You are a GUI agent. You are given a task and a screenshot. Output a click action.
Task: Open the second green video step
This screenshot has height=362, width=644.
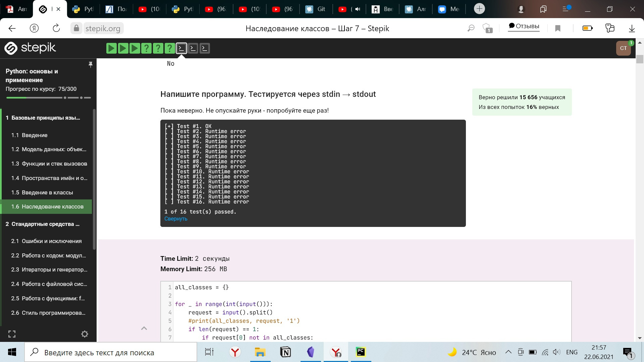point(123,48)
